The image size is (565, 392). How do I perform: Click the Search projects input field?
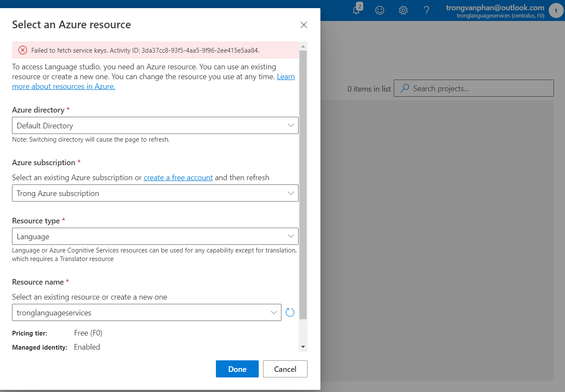pyautogui.click(x=474, y=88)
